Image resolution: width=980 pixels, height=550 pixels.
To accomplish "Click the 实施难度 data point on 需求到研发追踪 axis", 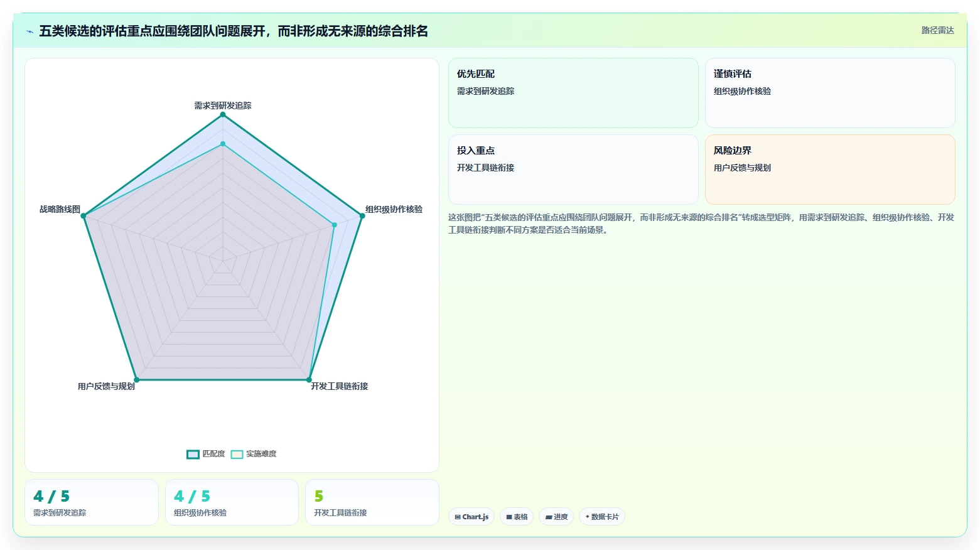I will [x=222, y=144].
